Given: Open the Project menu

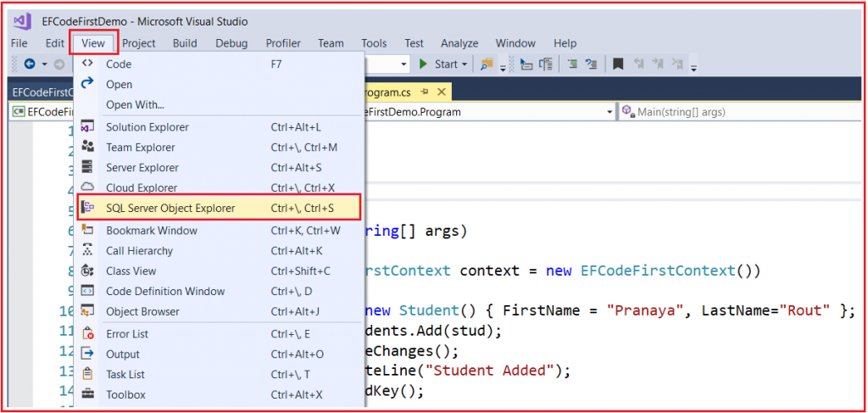Looking at the screenshot, I should (138, 43).
